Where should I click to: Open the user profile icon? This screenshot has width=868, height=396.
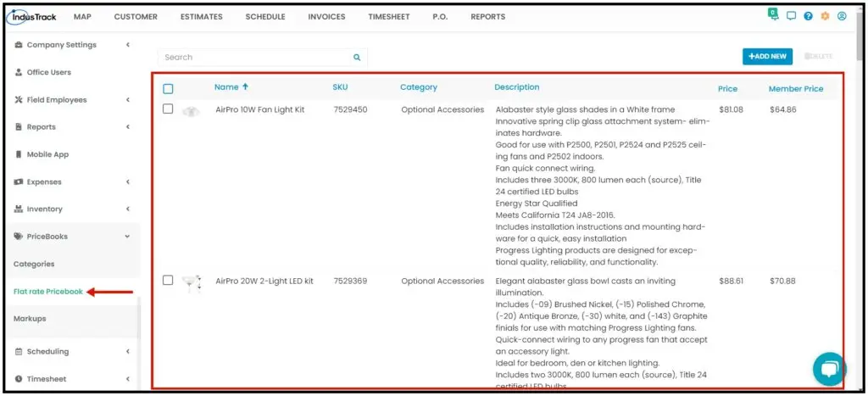[x=842, y=17]
